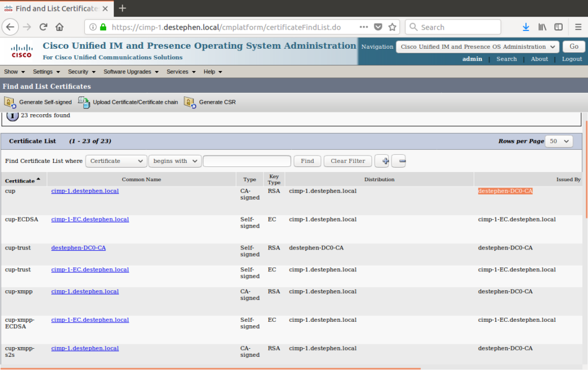The height and width of the screenshot is (370, 588).
Task: Open the page actions three-dots menu
Action: 363,27
